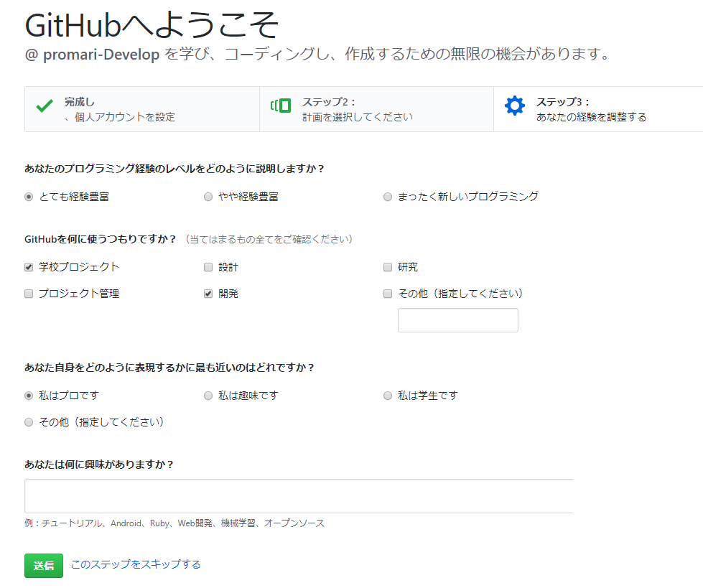703x588 pixels.
Task: Click the programming experience question text
Action: [174, 169]
